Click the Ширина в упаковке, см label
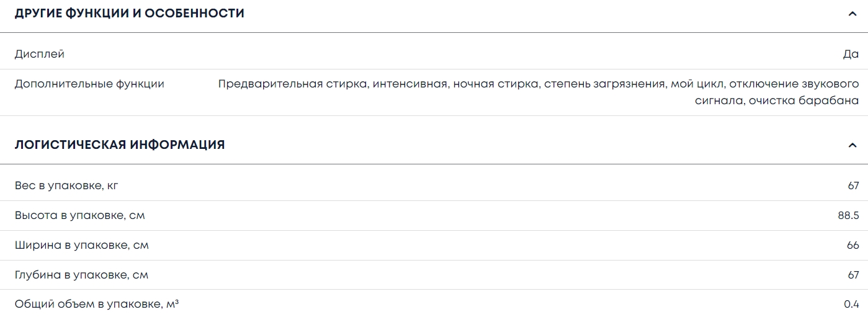The height and width of the screenshot is (317, 868). tap(82, 245)
